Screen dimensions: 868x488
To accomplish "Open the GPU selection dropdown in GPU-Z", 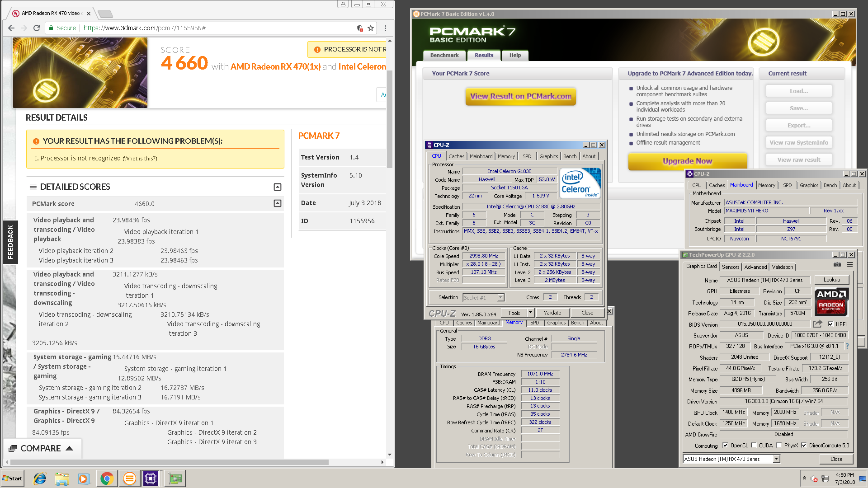I will click(776, 459).
